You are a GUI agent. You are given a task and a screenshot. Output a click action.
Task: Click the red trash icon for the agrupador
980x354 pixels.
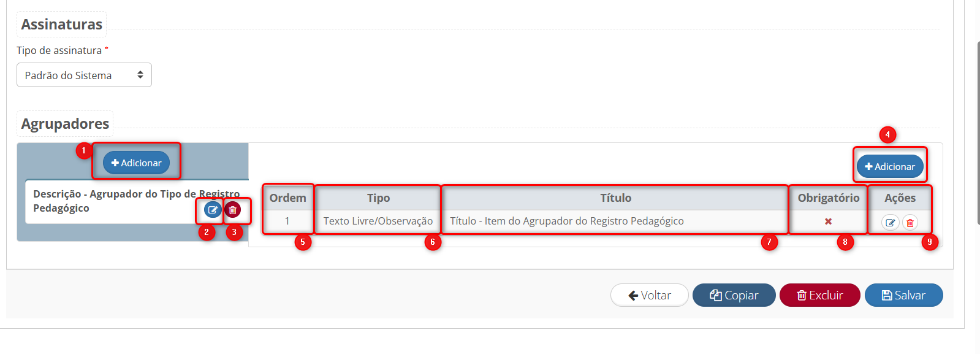click(x=233, y=210)
